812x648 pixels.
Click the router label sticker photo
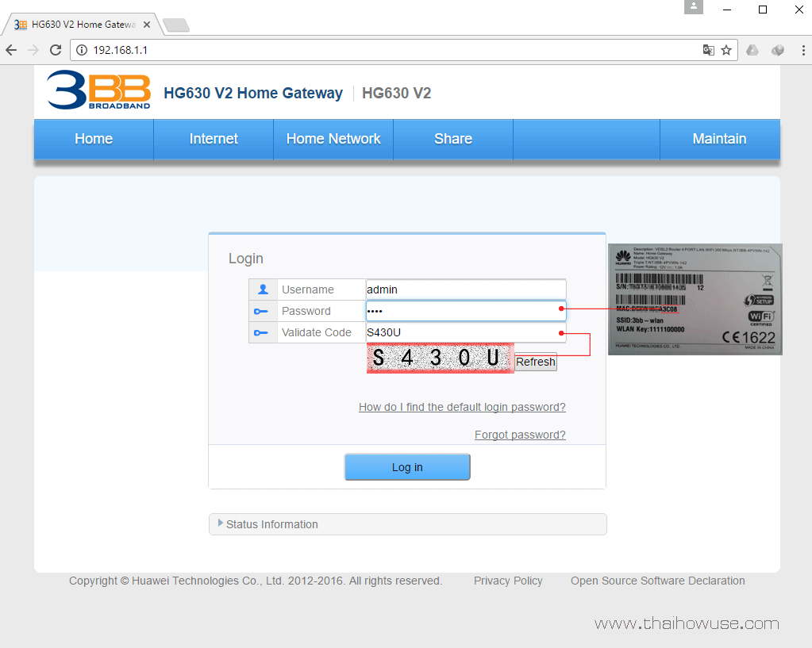coord(695,299)
